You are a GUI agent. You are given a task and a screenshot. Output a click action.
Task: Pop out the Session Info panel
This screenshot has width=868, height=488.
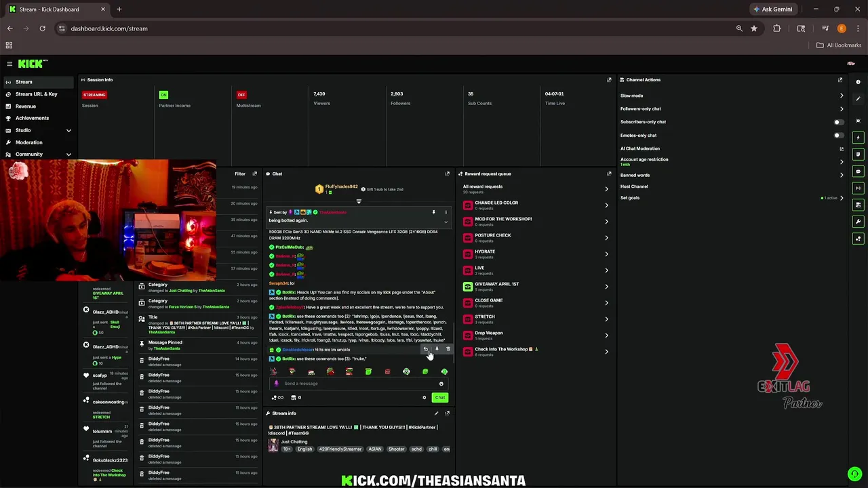(609, 80)
